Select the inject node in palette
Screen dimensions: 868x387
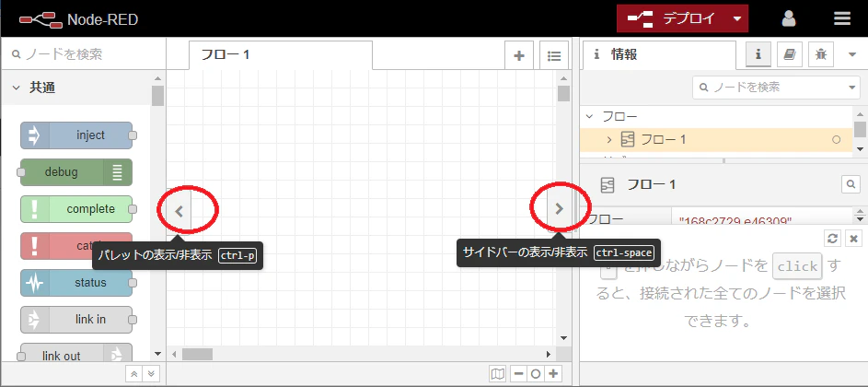click(x=76, y=135)
